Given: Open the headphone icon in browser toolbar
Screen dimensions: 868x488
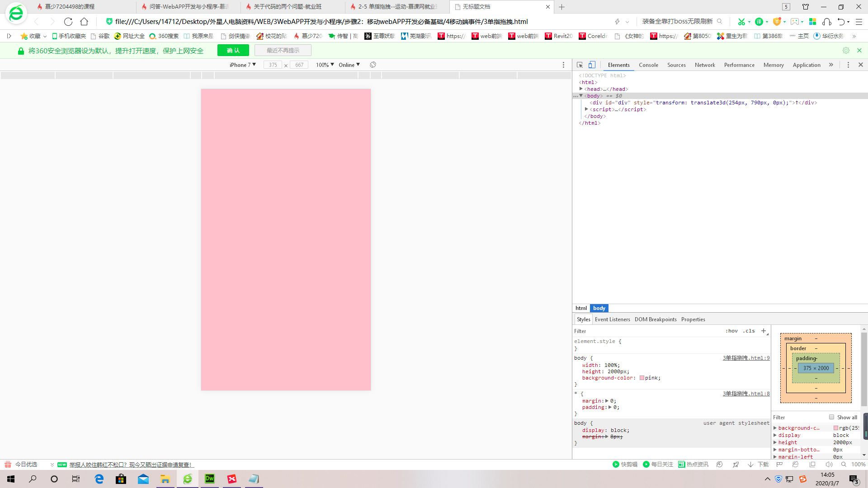Looking at the screenshot, I should [x=827, y=22].
